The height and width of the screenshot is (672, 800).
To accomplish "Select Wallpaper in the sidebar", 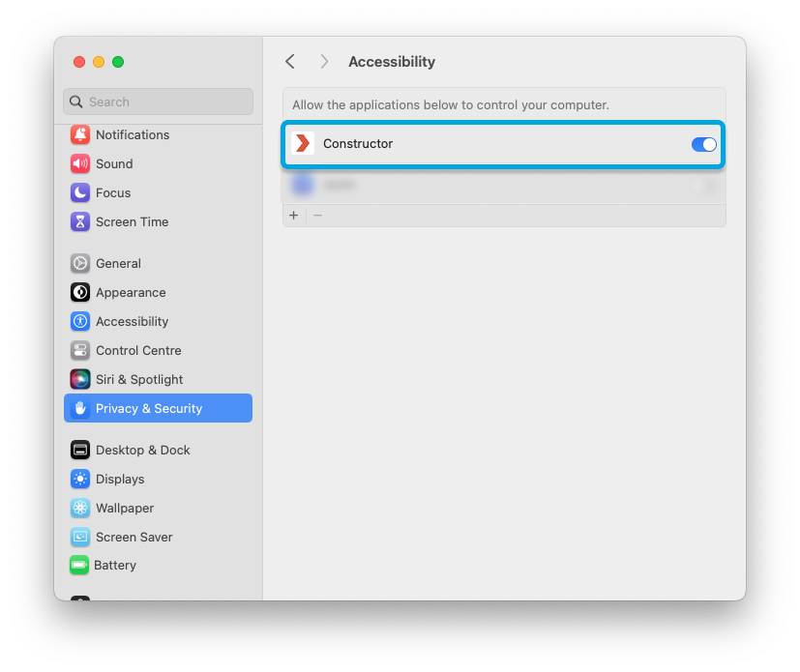I will (x=123, y=508).
